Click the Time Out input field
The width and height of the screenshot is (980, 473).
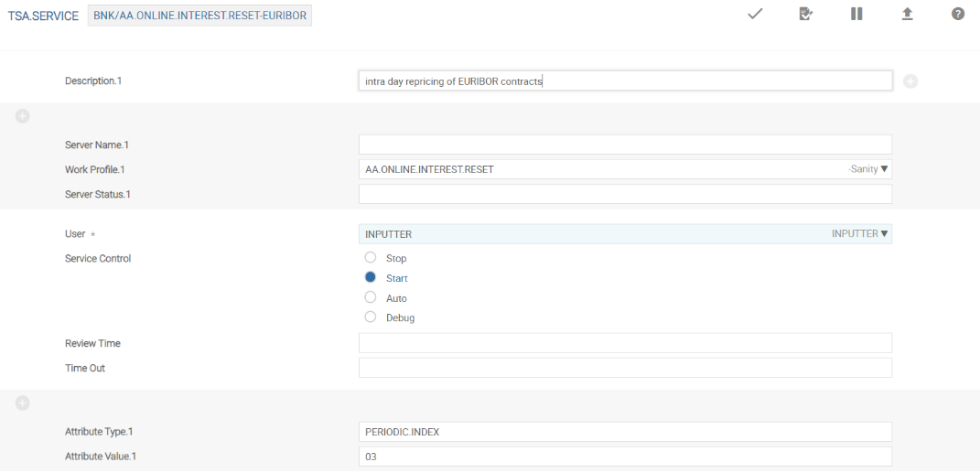pyautogui.click(x=625, y=368)
